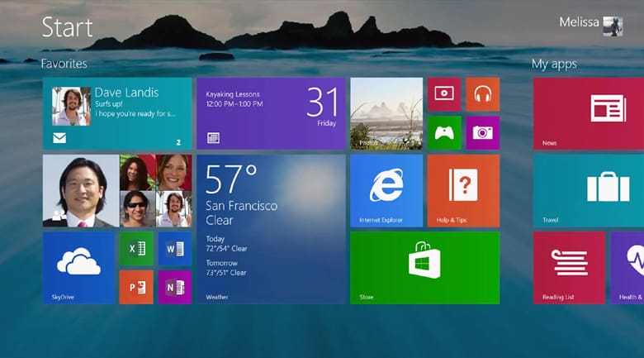Open the Music headphones tile
The height and width of the screenshot is (358, 644).
[482, 95]
